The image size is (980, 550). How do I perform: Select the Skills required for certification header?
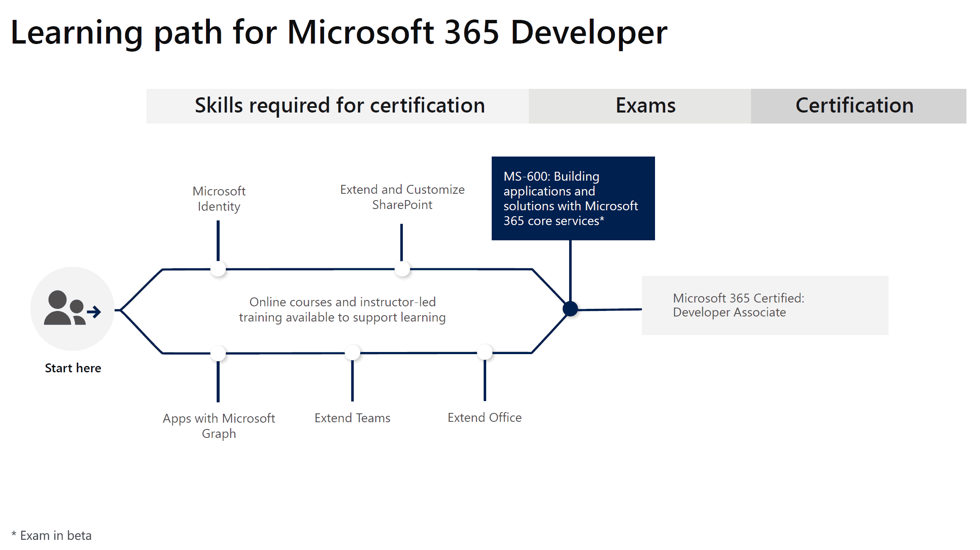click(338, 106)
